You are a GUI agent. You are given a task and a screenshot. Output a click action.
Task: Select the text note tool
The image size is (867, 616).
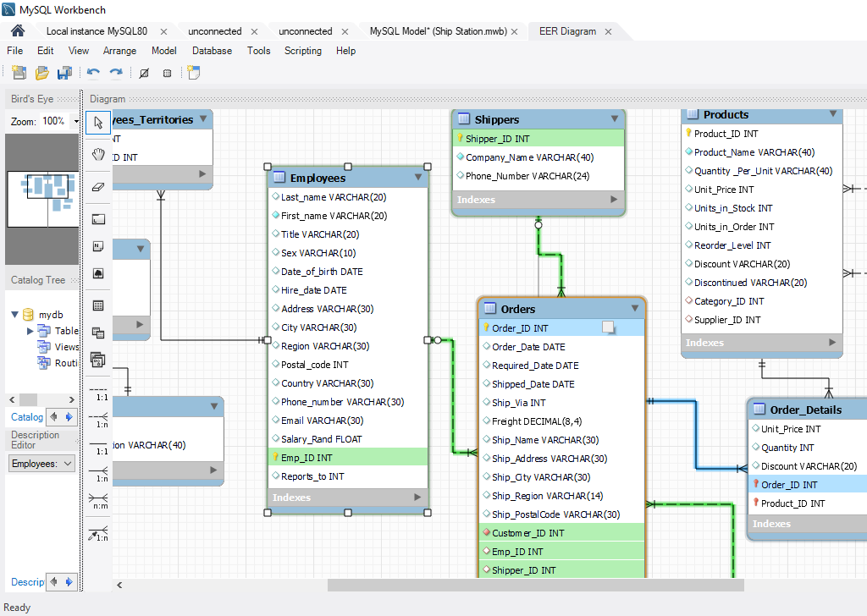pyautogui.click(x=98, y=246)
